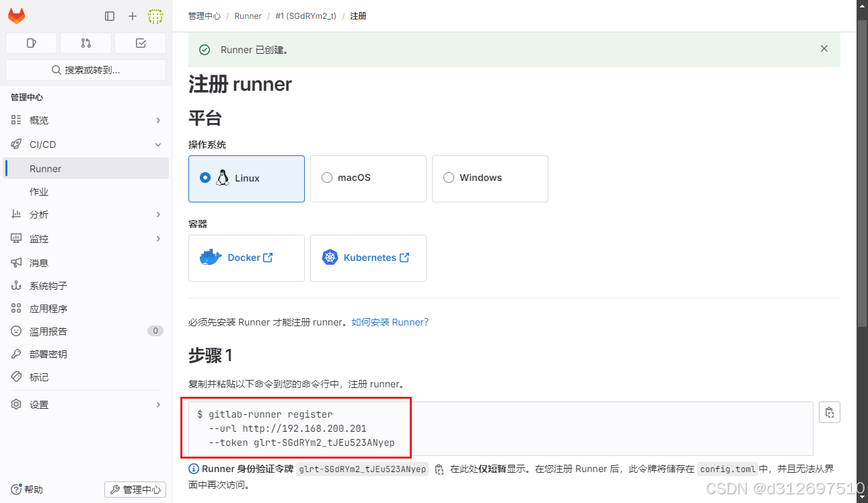The height and width of the screenshot is (503, 868).
Task: Go to 管理中心 breadcrumb
Action: pyautogui.click(x=205, y=16)
